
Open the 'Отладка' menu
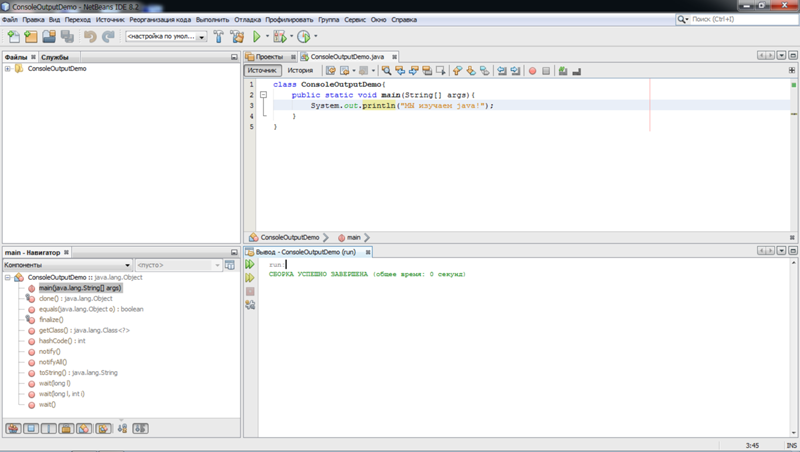point(247,20)
